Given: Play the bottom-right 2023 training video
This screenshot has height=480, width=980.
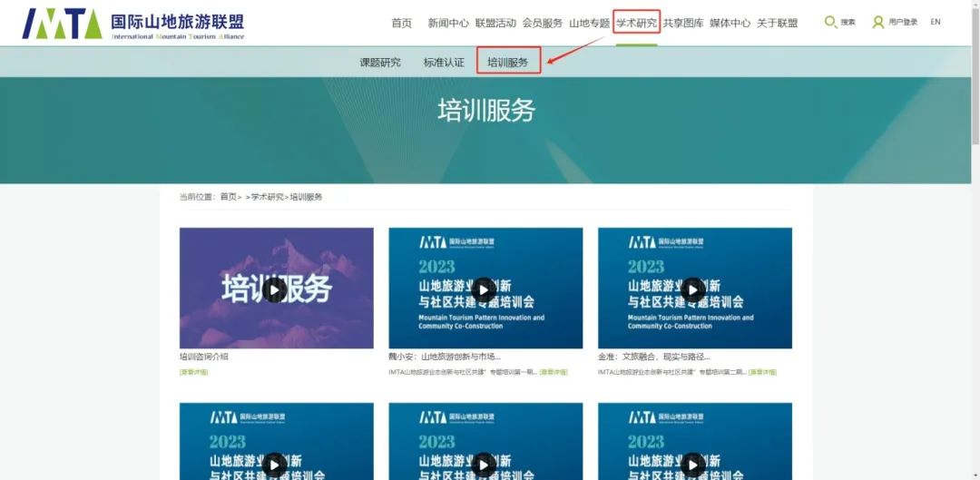Looking at the screenshot, I should coord(694,464).
